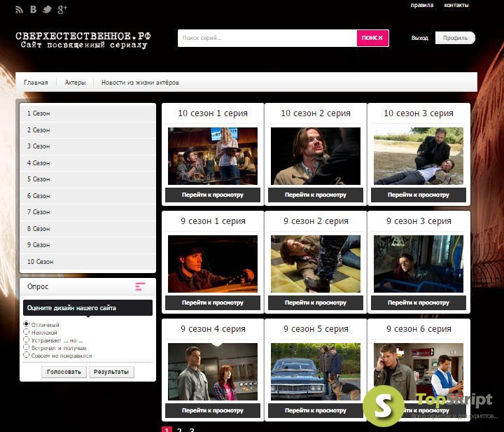Open '1 Сезон' in sidebar
Image resolution: width=504 pixels, height=432 pixels.
87,113
